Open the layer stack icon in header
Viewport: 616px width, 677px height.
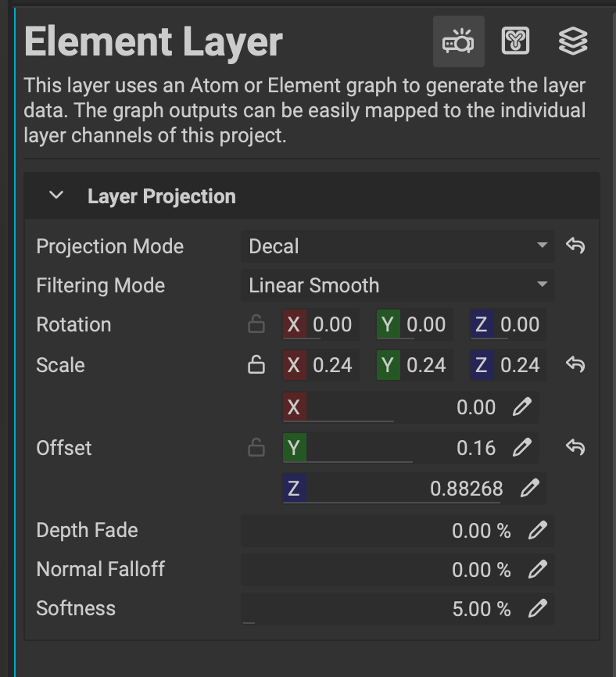point(573,41)
